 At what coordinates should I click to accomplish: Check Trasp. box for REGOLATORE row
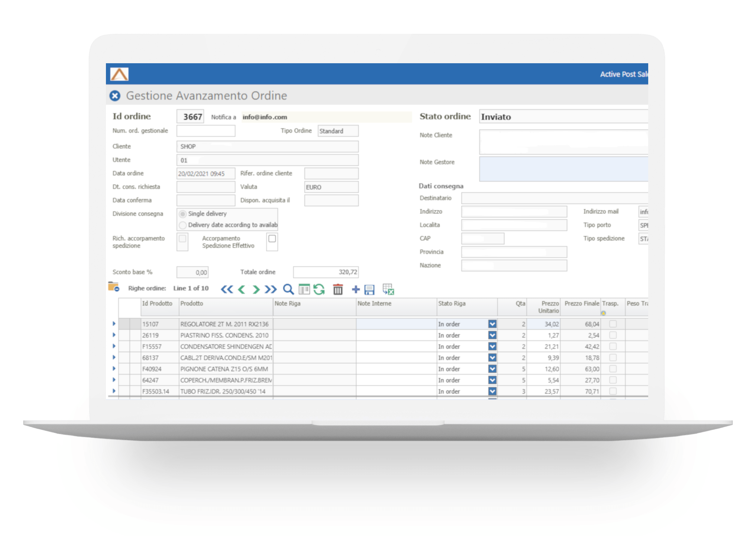pyautogui.click(x=613, y=324)
